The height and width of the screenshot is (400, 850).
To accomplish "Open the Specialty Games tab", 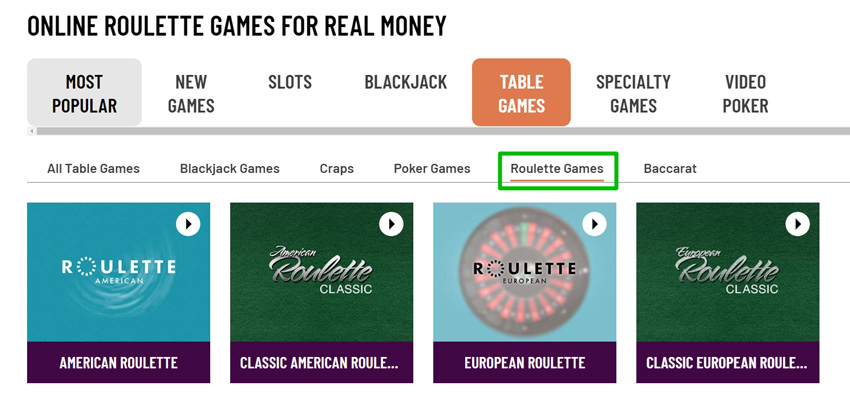I will (x=633, y=93).
